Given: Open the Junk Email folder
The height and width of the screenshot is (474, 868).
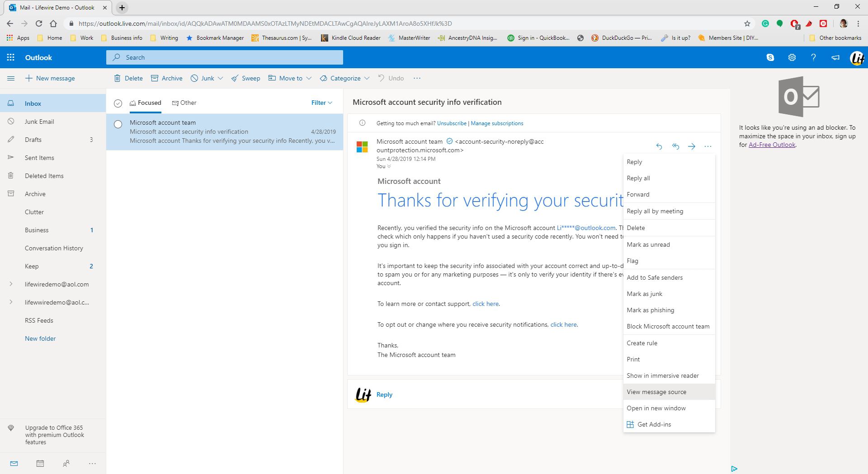Looking at the screenshot, I should (53, 122).
